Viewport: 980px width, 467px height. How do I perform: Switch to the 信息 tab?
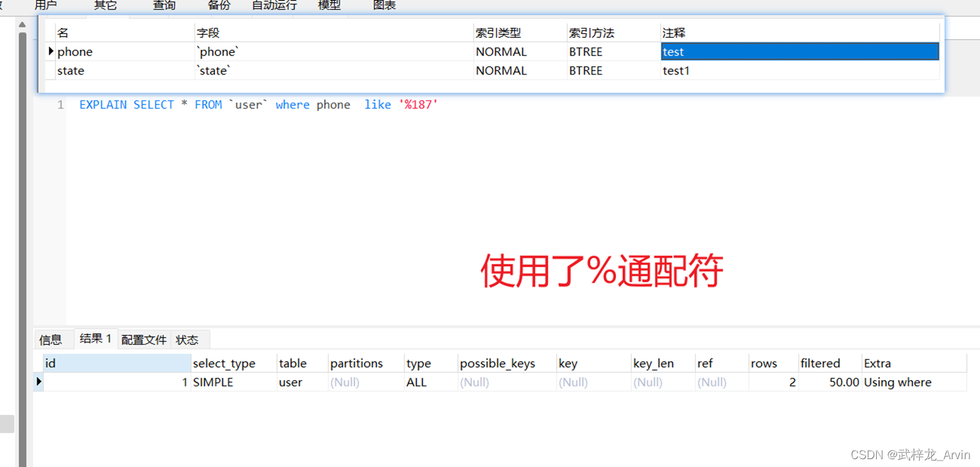click(x=50, y=340)
